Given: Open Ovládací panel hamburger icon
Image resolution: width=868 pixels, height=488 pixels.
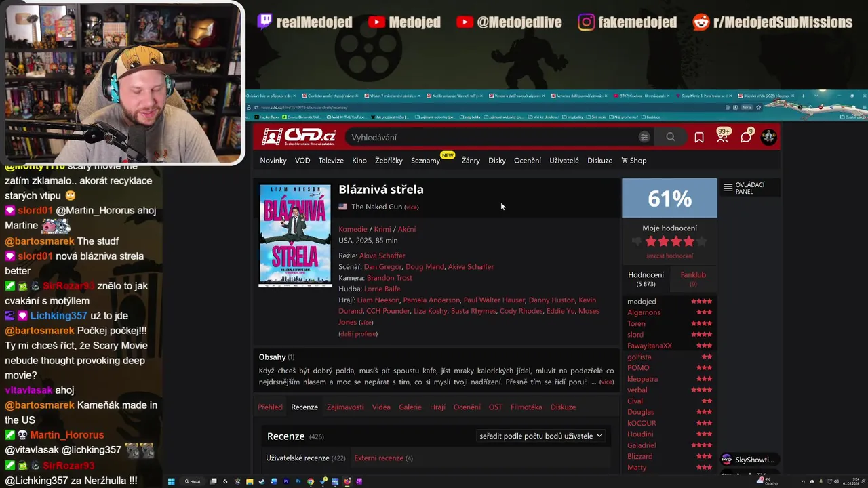Looking at the screenshot, I should click(x=728, y=188).
